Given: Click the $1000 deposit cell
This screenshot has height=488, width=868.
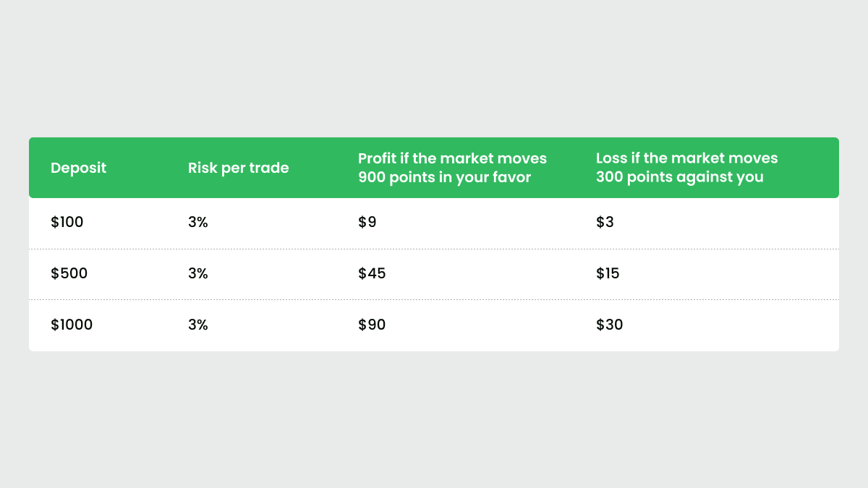Looking at the screenshot, I should coord(72,325).
